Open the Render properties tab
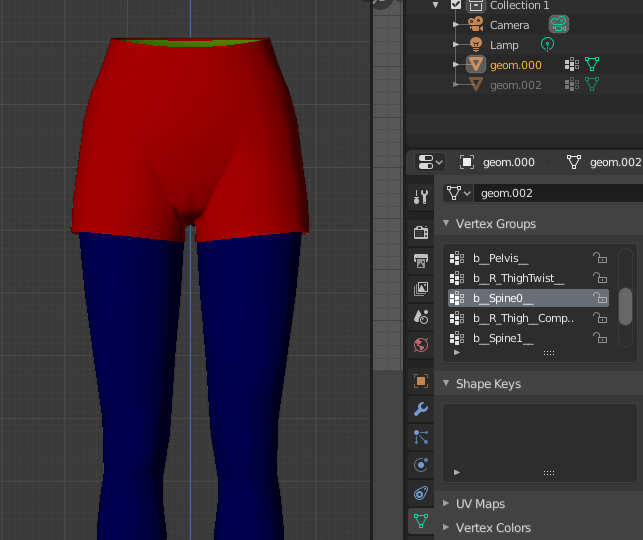The height and width of the screenshot is (540, 643). tap(421, 232)
